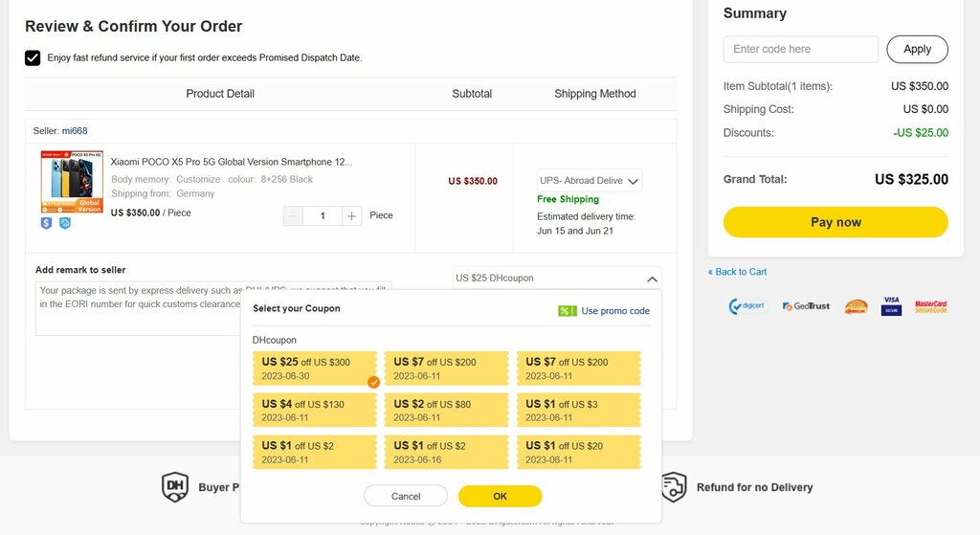Click the blue badge icon beside dollar shield
Screen dimensions: 980x535
click(x=65, y=223)
